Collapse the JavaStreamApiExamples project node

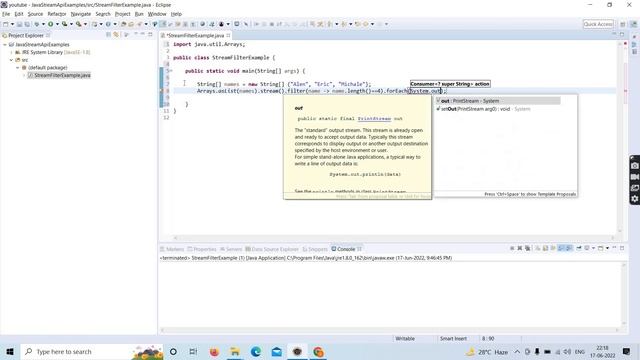(x=5, y=44)
